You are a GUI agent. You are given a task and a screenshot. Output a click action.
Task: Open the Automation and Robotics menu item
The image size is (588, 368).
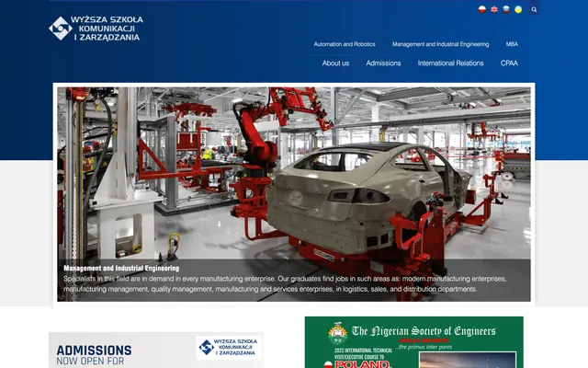pos(345,44)
